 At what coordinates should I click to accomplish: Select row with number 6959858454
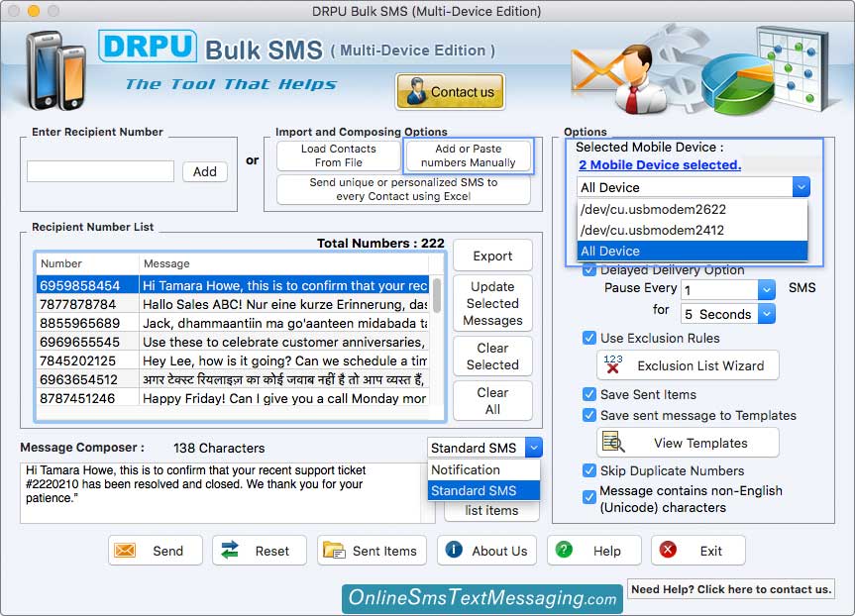[x=233, y=285]
